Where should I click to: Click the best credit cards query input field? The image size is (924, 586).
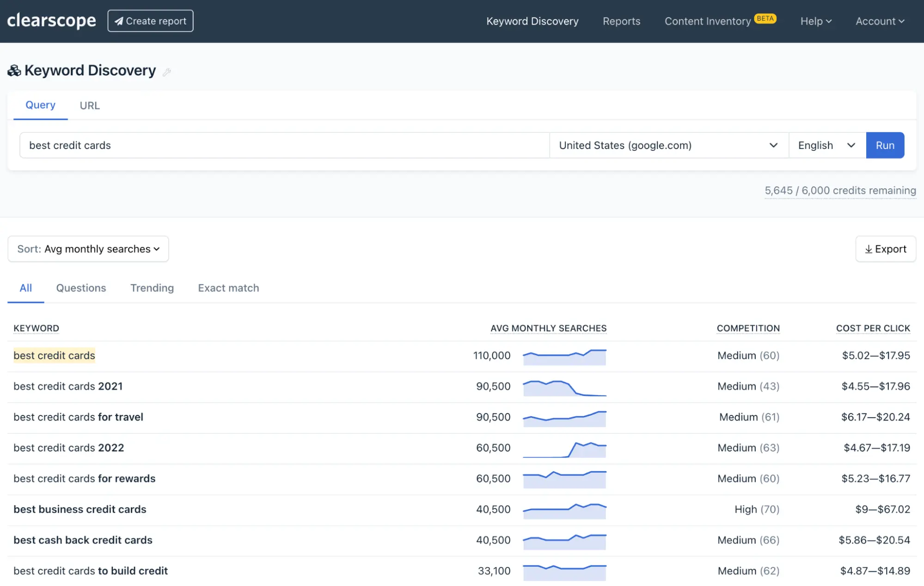point(284,145)
